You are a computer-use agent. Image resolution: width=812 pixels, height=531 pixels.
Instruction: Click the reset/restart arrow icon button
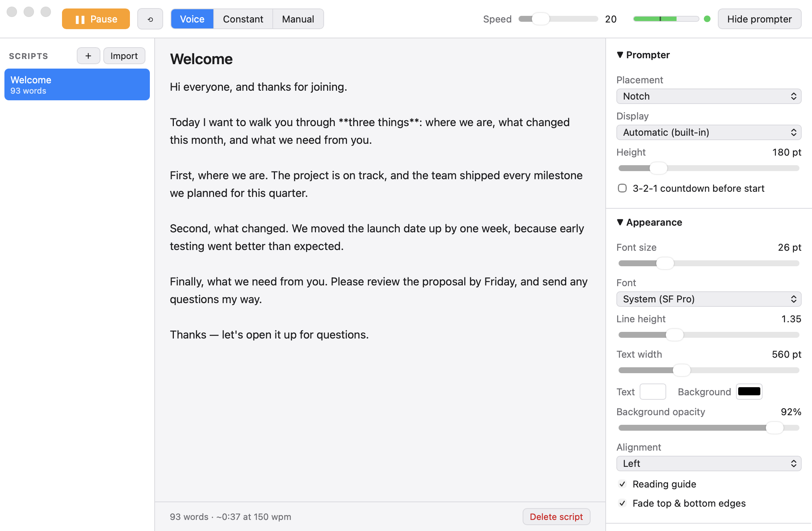point(150,19)
